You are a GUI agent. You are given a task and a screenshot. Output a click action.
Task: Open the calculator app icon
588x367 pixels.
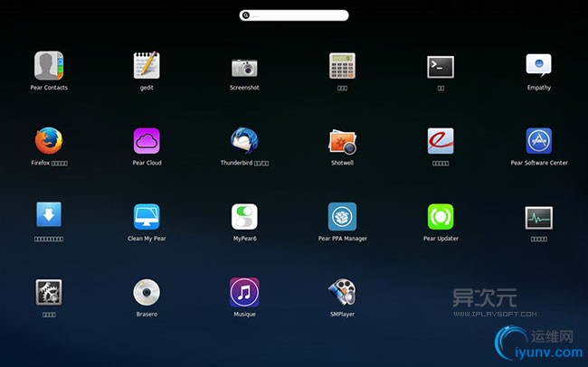(x=342, y=66)
